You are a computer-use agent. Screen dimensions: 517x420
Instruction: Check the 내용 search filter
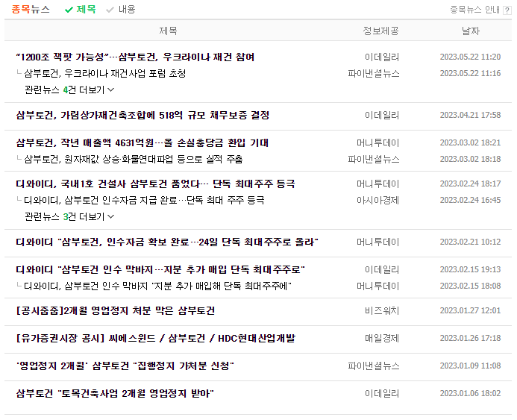[x=121, y=10]
